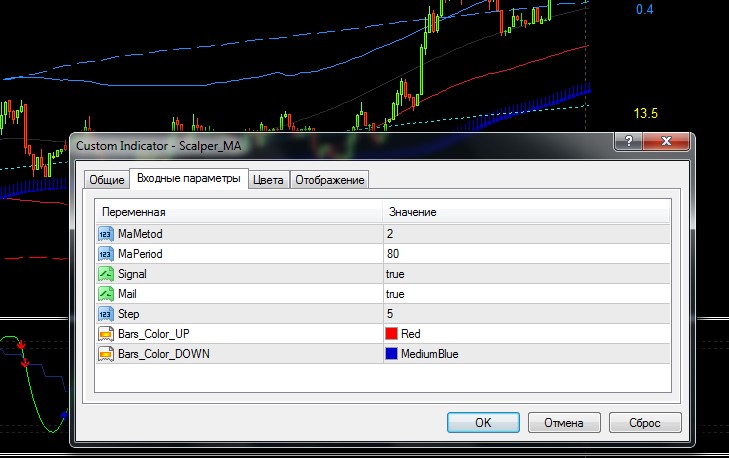
Task: Click the color icon beside Bars_Color_DOWN
Action: [x=106, y=354]
